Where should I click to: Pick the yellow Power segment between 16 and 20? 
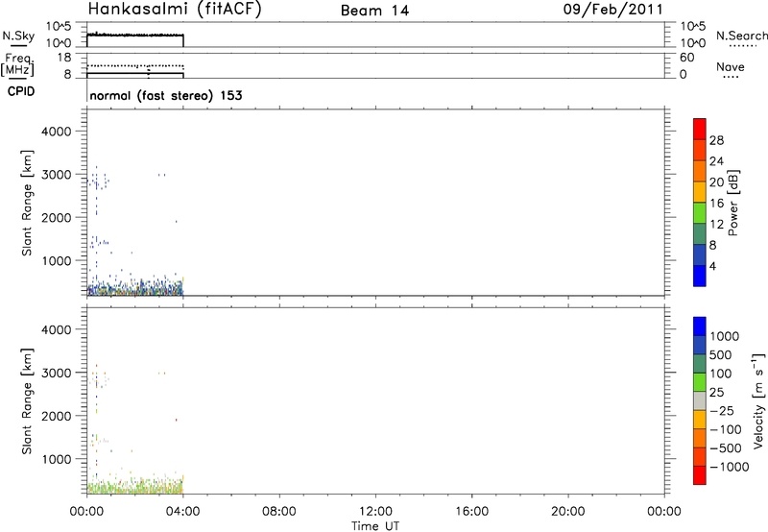(700, 191)
